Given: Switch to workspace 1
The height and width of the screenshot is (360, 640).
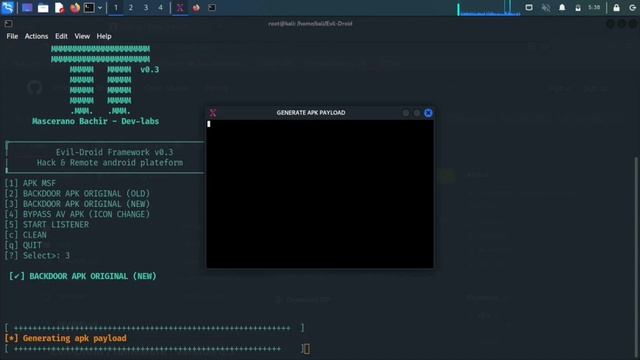Looking at the screenshot, I should tap(116, 8).
